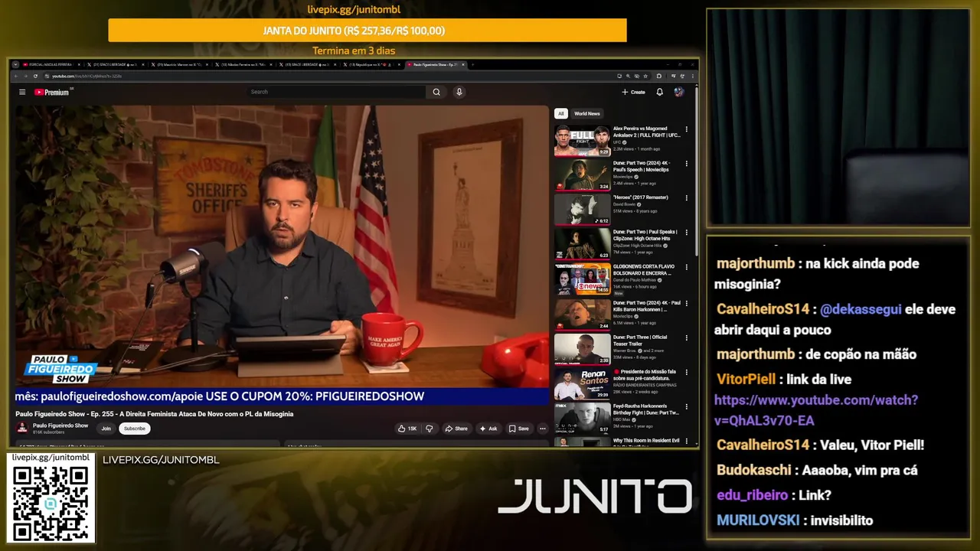Click Join channel membership button
Image resolution: width=980 pixels, height=551 pixels.
click(x=106, y=429)
